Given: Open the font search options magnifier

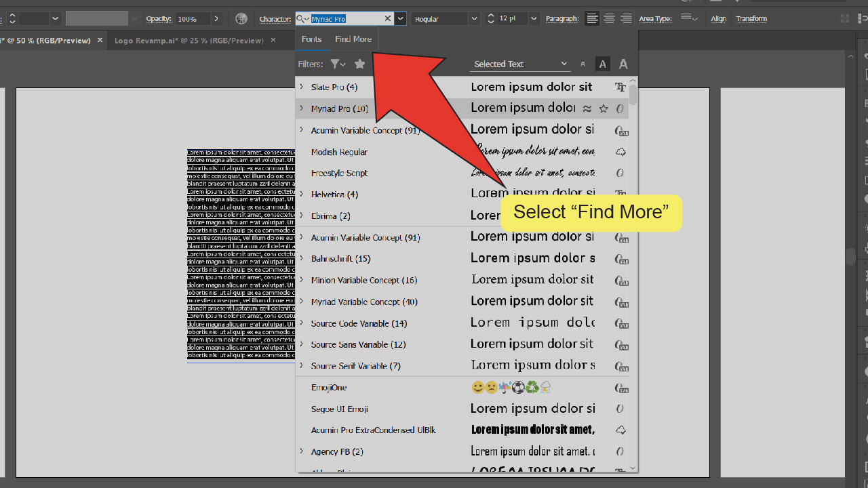Looking at the screenshot, I should tap(304, 19).
